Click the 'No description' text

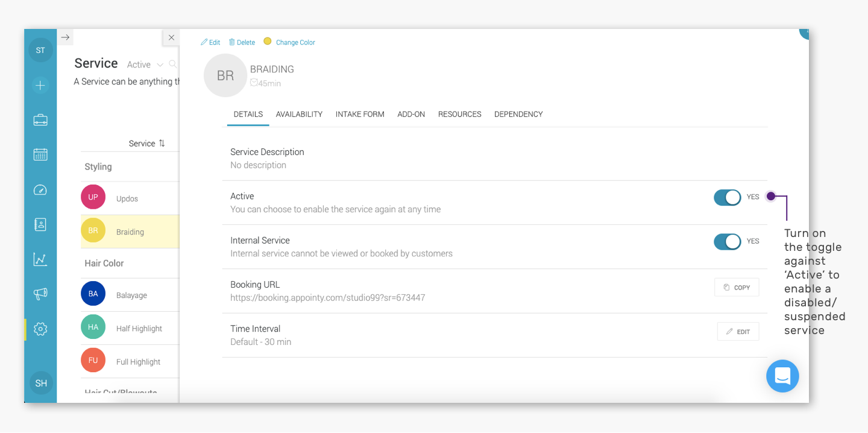point(258,165)
